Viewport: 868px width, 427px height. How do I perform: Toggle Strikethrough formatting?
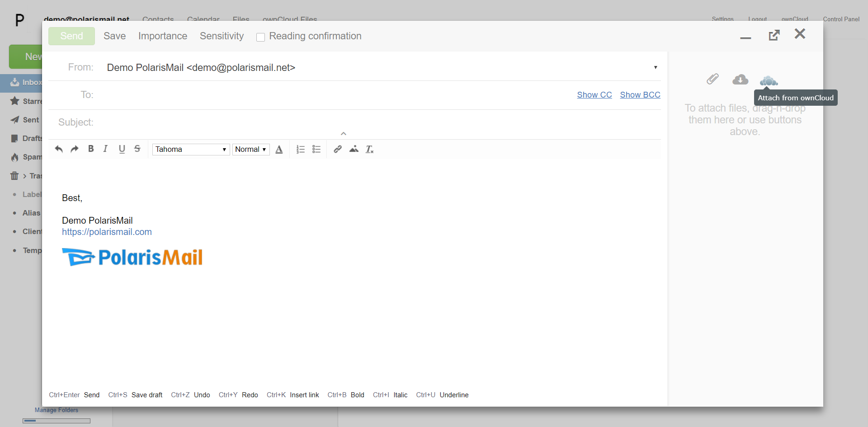click(x=137, y=149)
